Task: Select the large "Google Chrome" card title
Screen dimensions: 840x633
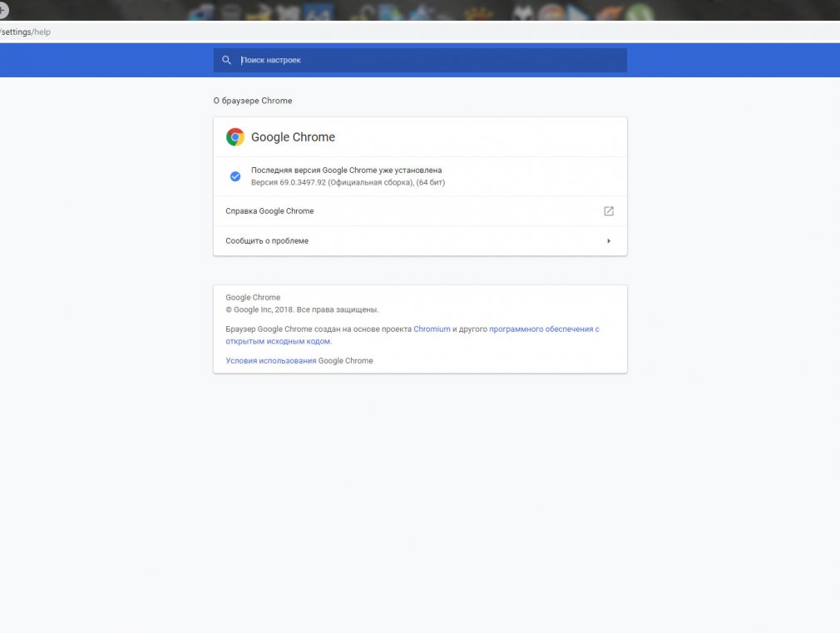Action: tap(293, 137)
